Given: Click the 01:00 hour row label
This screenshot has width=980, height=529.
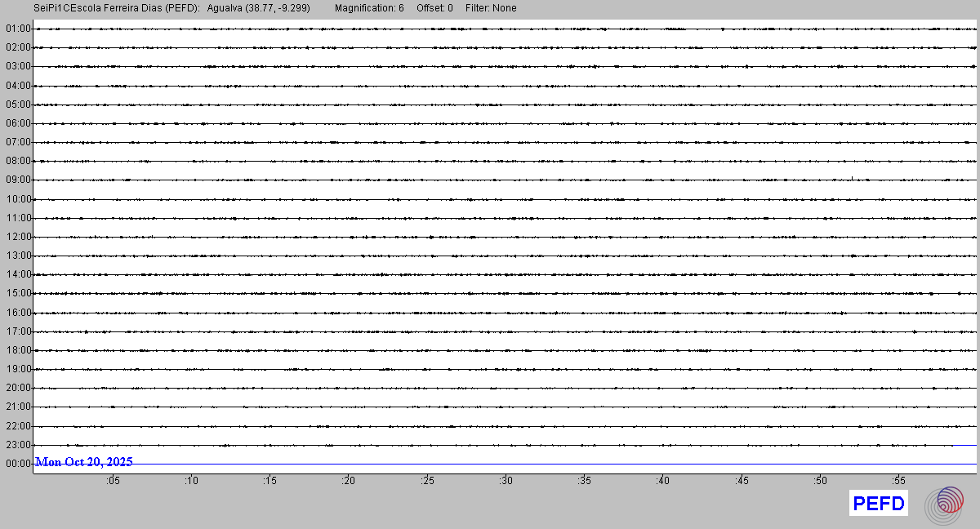Looking at the screenshot, I should [17, 29].
